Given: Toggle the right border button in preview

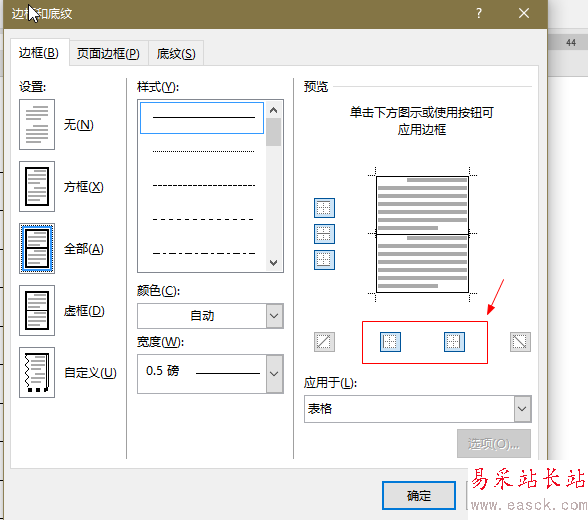Looking at the screenshot, I should pyautogui.click(x=454, y=342).
